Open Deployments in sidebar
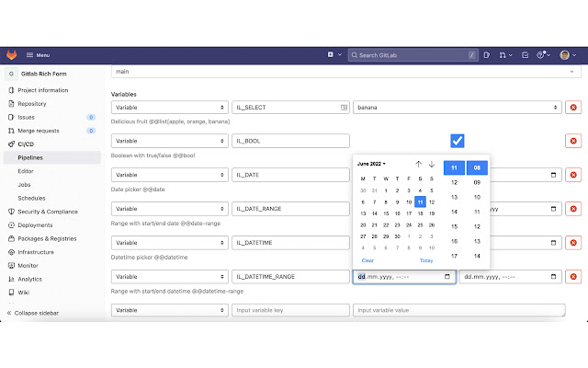The image size is (588, 368). click(x=35, y=225)
